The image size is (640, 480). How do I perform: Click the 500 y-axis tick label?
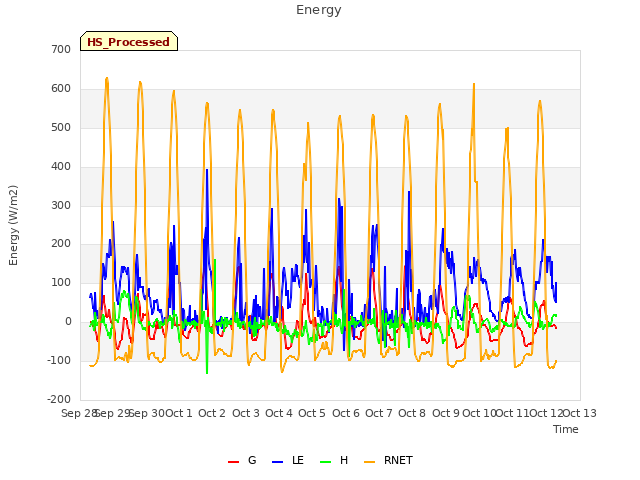(x=61, y=127)
